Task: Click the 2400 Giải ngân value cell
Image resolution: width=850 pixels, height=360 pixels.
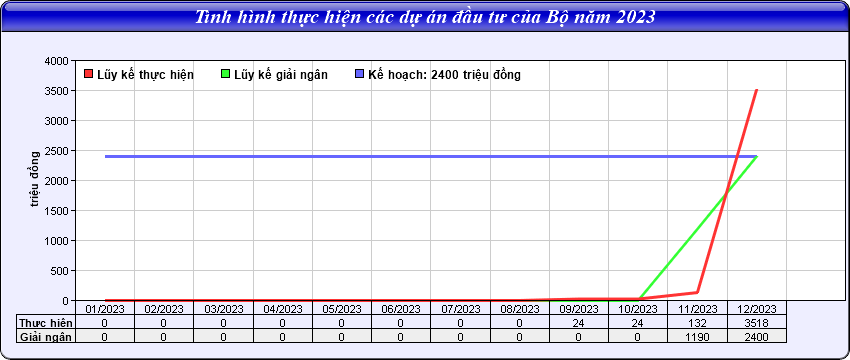Action: (x=757, y=337)
